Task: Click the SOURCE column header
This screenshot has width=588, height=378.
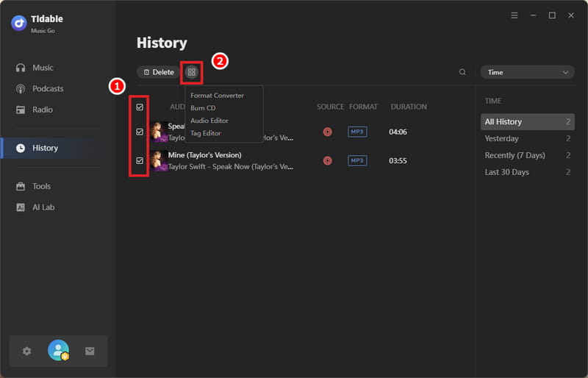Action: click(x=330, y=107)
